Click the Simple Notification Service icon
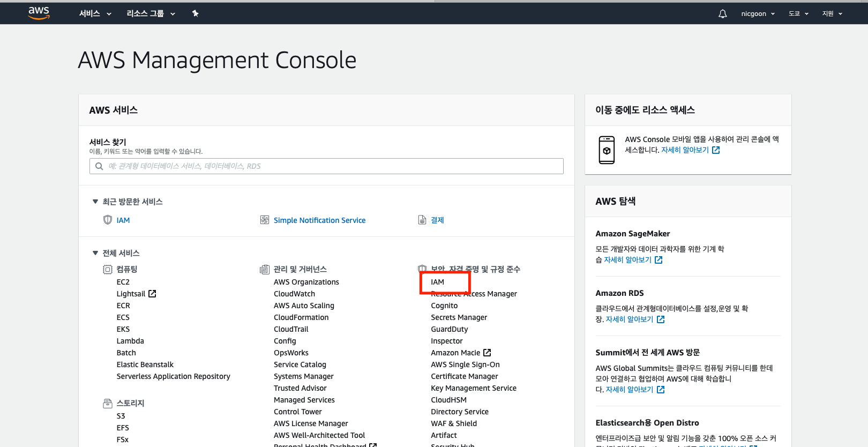 click(x=265, y=220)
